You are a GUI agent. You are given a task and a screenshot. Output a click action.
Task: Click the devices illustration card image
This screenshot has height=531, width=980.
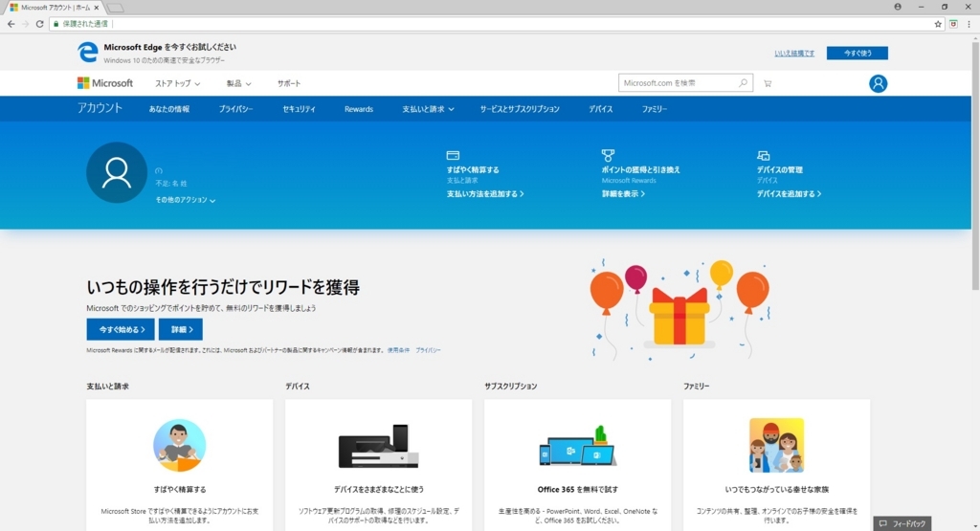379,446
